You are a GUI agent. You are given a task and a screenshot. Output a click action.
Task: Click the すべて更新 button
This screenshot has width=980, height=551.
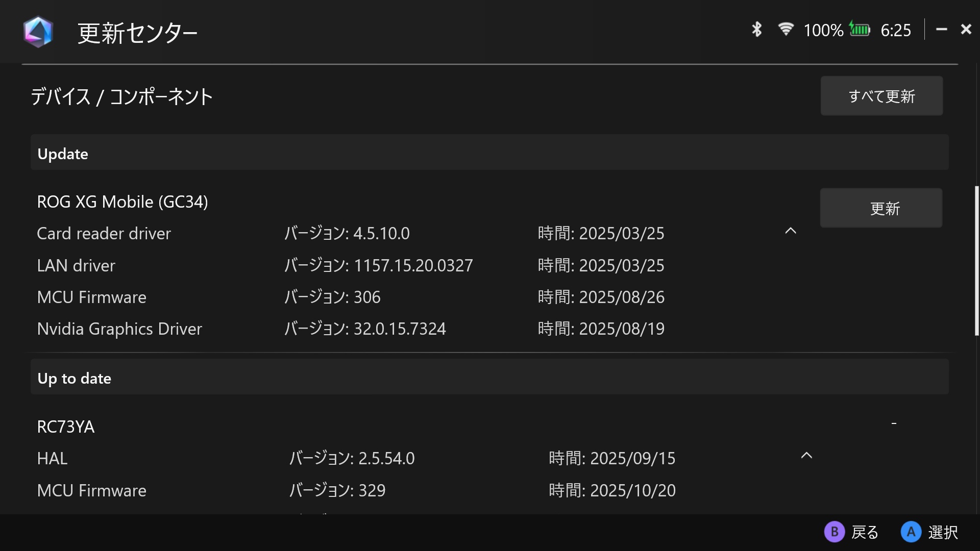[x=881, y=95]
